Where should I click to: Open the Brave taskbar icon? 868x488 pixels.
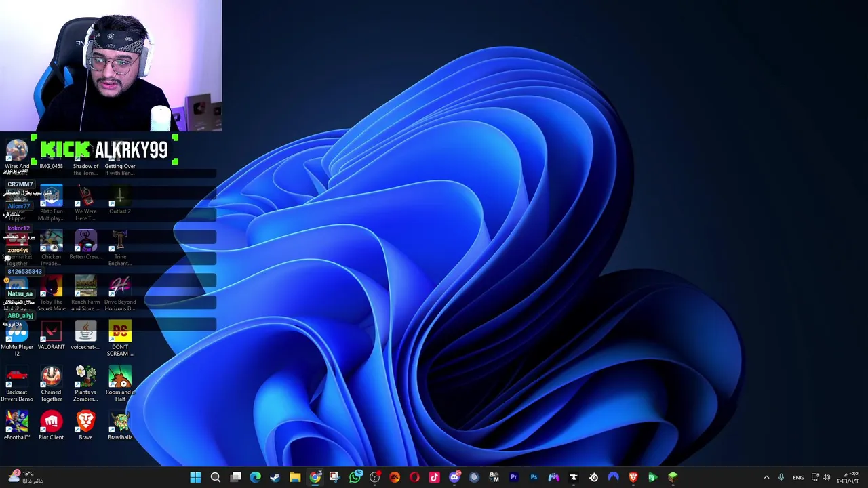point(633,477)
